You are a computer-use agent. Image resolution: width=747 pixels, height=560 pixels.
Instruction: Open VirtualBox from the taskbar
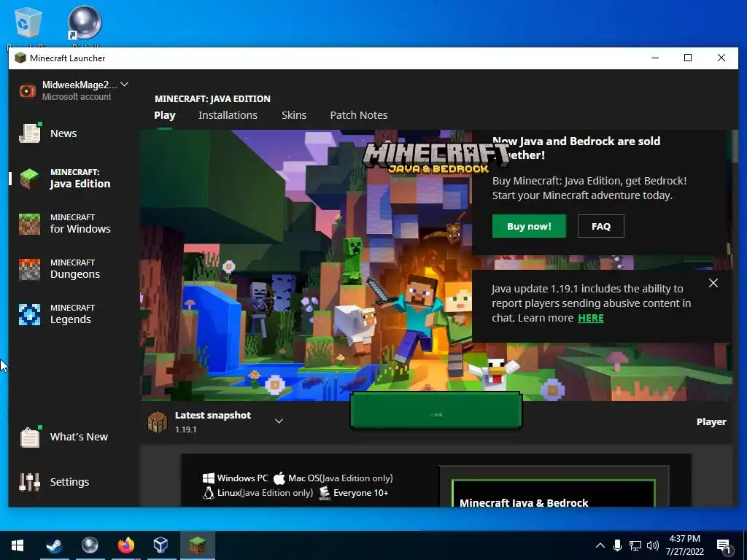click(161, 545)
